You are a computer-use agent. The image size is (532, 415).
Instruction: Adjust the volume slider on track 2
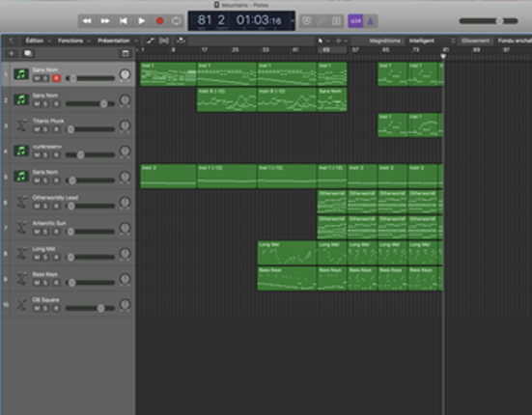tap(90, 104)
